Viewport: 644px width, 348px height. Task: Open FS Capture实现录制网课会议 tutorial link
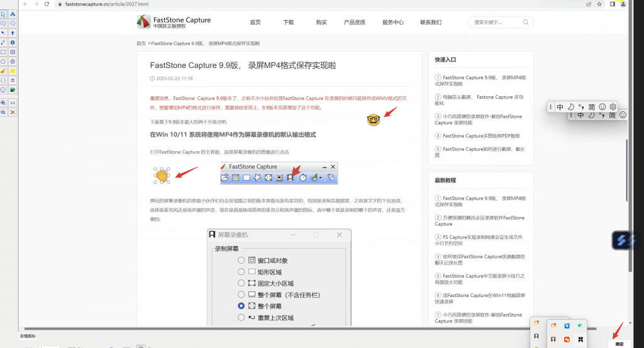pyautogui.click(x=479, y=240)
